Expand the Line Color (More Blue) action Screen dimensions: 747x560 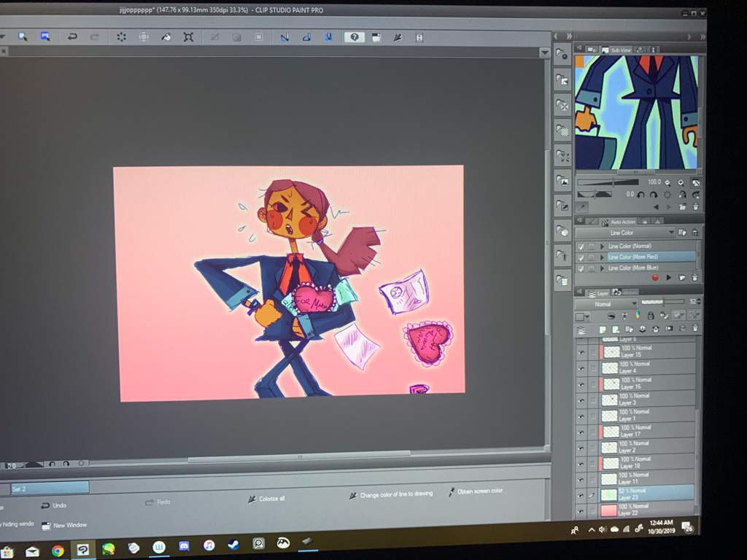[603, 268]
